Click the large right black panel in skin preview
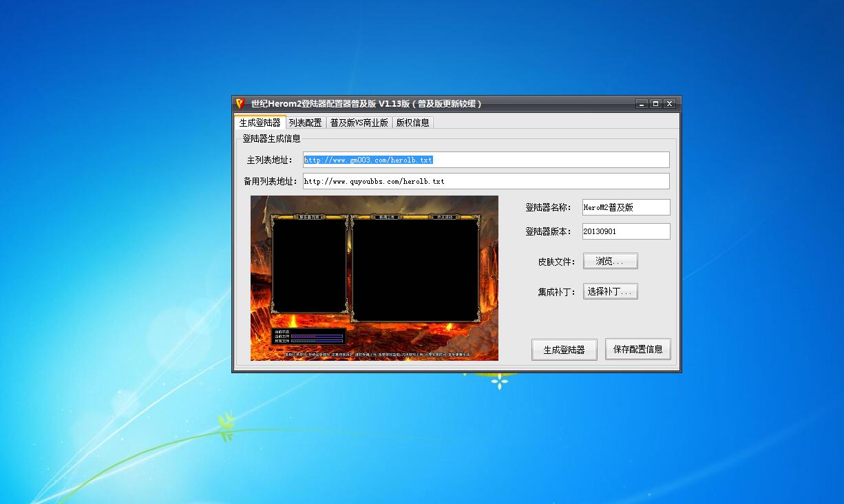 pyautogui.click(x=415, y=269)
